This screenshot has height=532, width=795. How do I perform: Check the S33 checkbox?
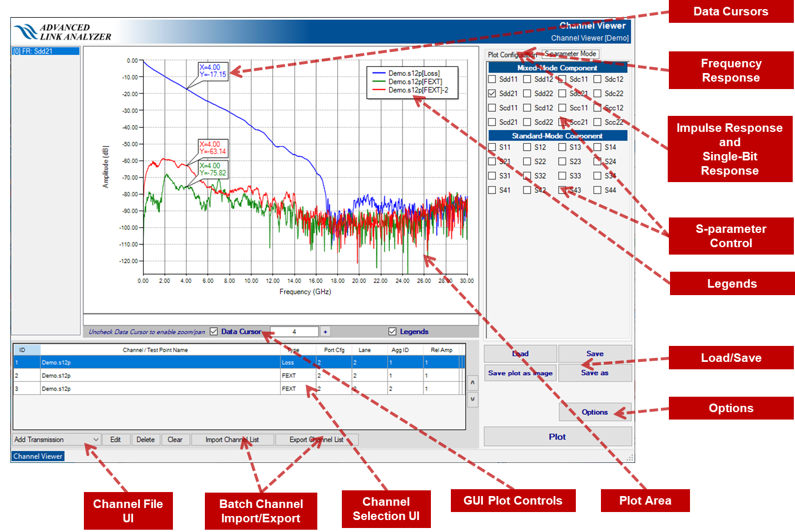click(x=562, y=176)
